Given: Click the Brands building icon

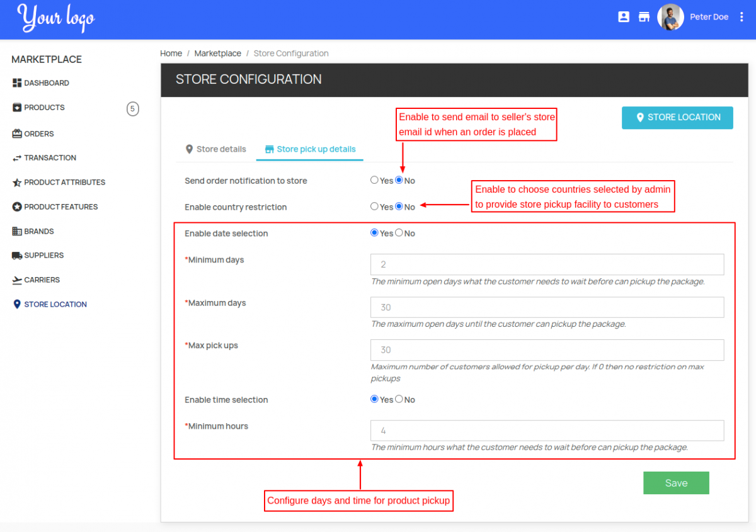Looking at the screenshot, I should [17, 231].
